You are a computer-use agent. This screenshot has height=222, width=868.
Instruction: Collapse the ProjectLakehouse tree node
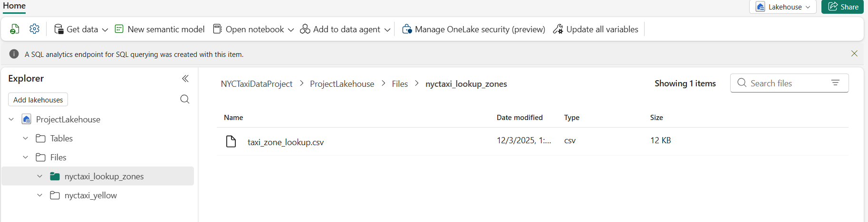(11, 120)
